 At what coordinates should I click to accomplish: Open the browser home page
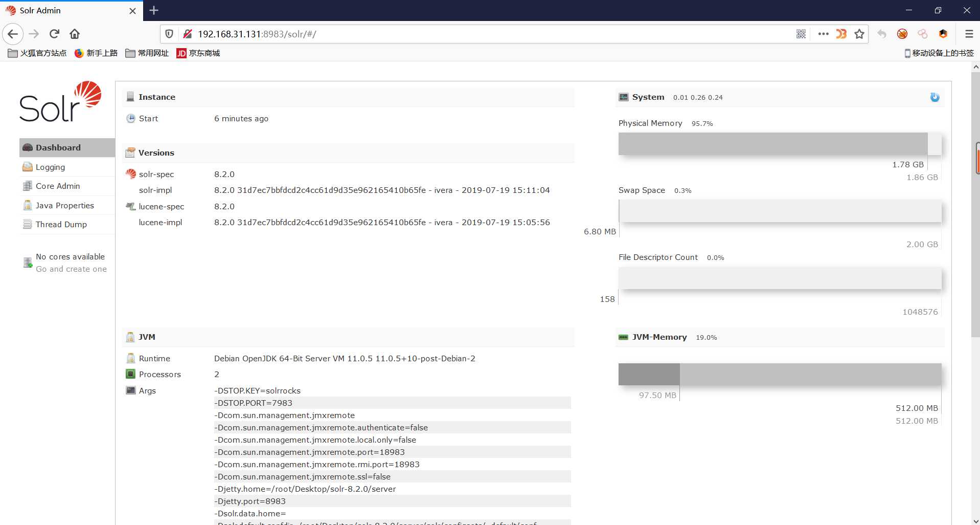pyautogui.click(x=75, y=34)
